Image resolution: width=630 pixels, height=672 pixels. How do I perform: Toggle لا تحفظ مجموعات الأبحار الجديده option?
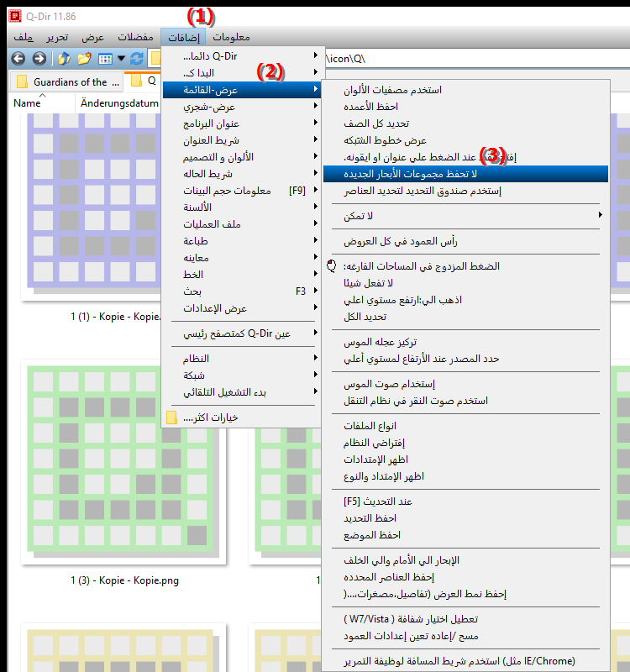tap(465, 174)
